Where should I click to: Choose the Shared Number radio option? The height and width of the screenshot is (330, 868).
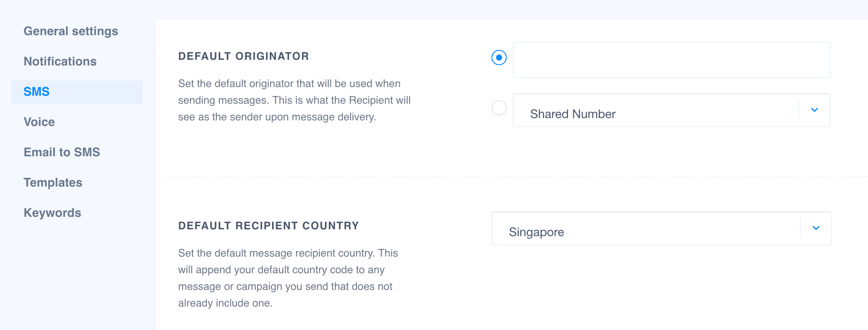tap(499, 108)
